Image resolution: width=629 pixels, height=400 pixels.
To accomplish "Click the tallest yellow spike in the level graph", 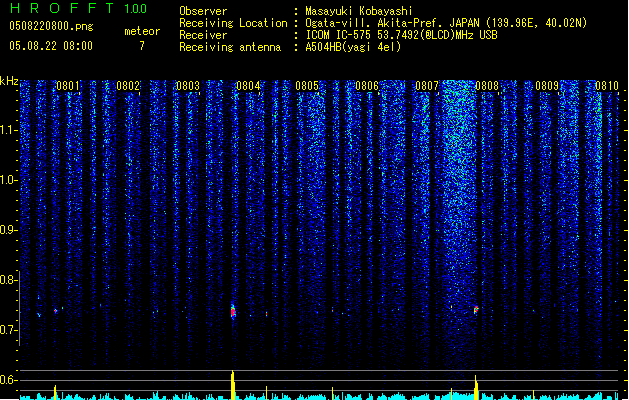I will pyautogui.click(x=233, y=385).
